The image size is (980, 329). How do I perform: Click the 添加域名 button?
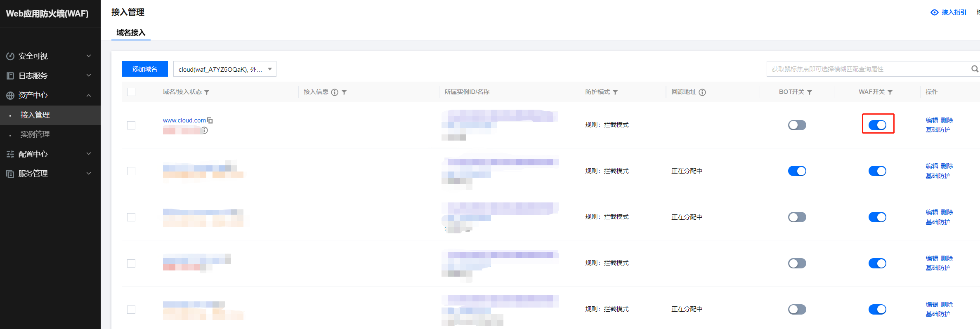144,69
